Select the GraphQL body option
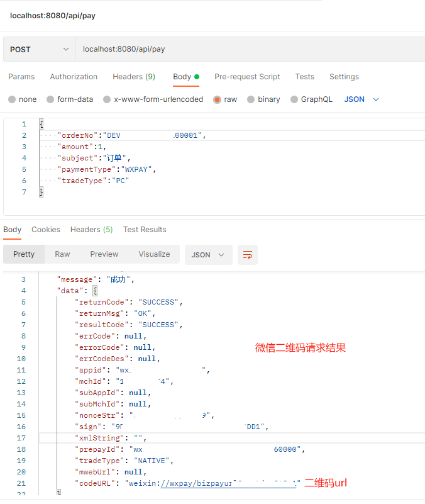 point(294,99)
